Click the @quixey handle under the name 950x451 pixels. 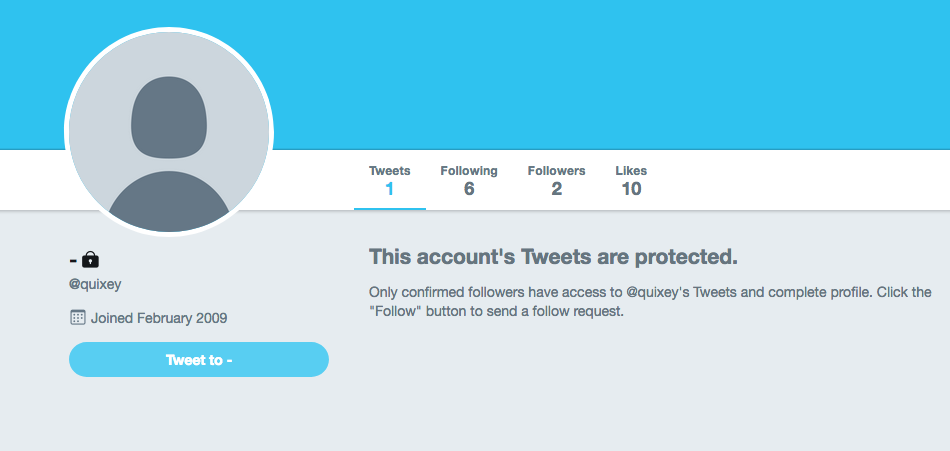[95, 284]
